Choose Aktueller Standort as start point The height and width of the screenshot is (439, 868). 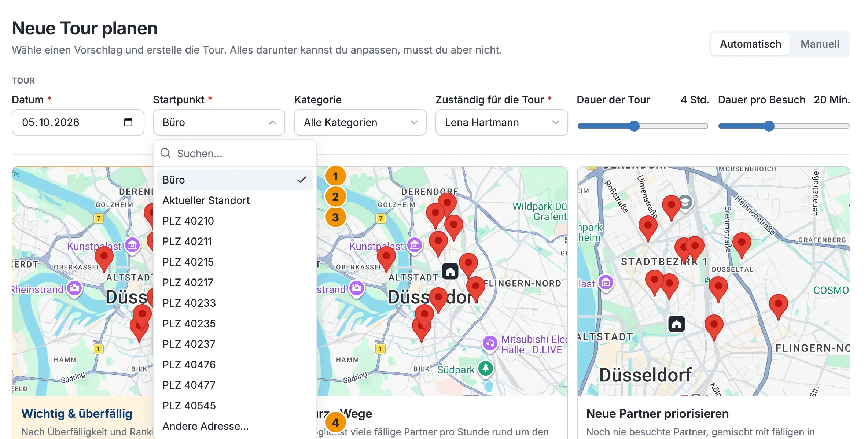click(x=235, y=200)
